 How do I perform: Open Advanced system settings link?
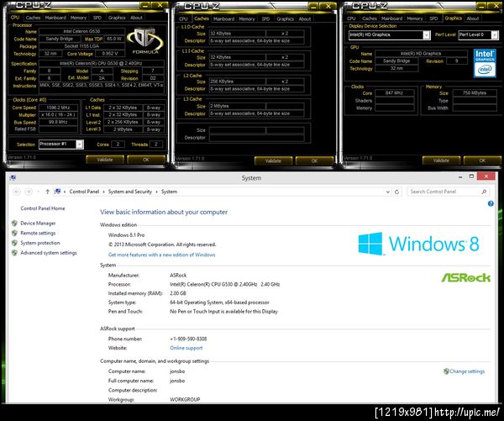click(49, 253)
